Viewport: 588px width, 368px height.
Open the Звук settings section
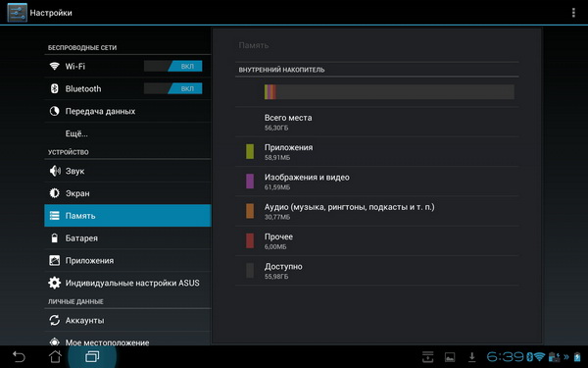(127, 171)
